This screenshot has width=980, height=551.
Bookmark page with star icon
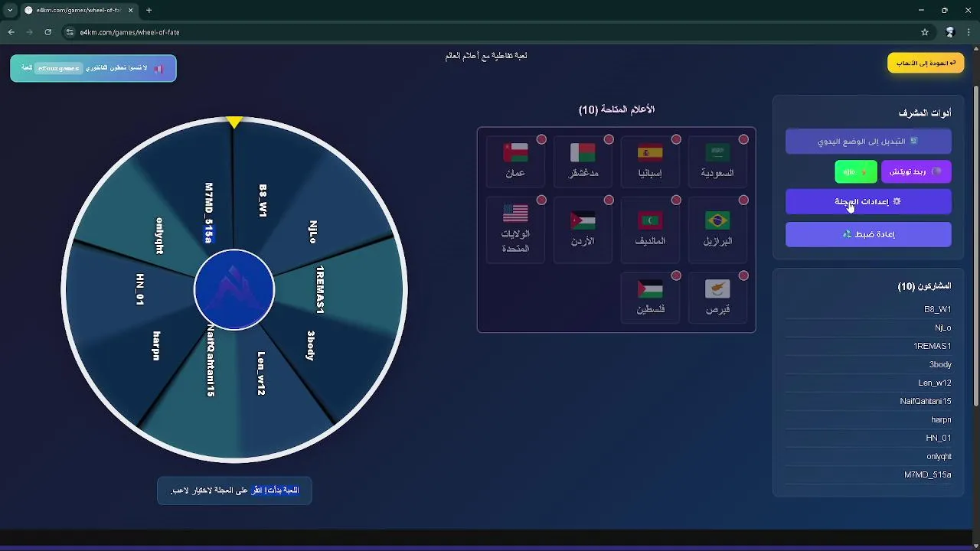pos(925,32)
